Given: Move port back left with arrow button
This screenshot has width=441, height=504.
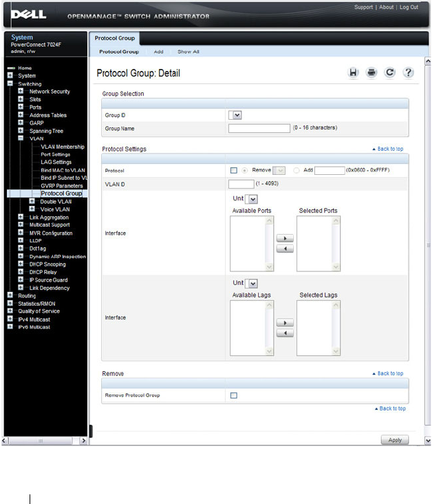Looking at the screenshot, I should (285, 249).
